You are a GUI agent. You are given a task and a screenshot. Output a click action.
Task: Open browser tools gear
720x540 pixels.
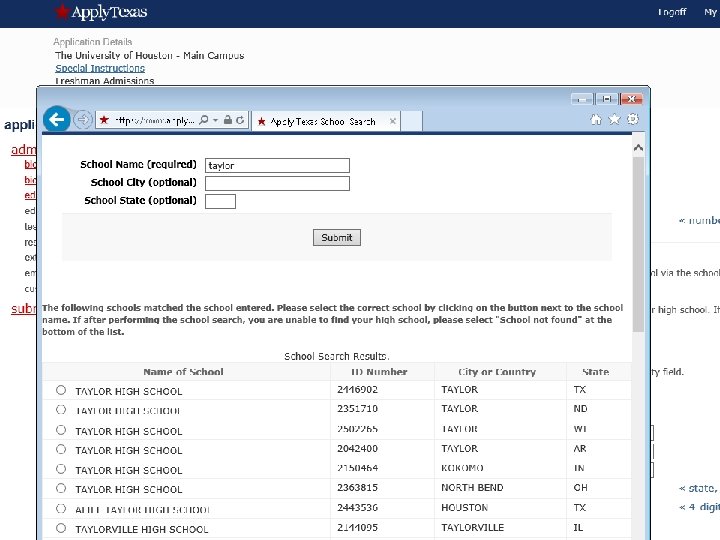pos(633,119)
